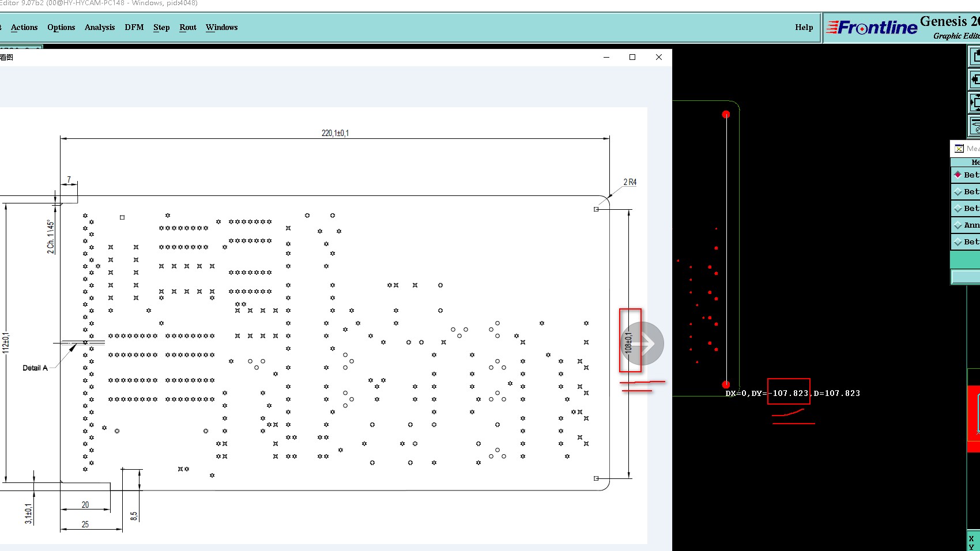Screen dimensions: 980x551
Task: Open the Rout menu
Action: pyautogui.click(x=188, y=27)
